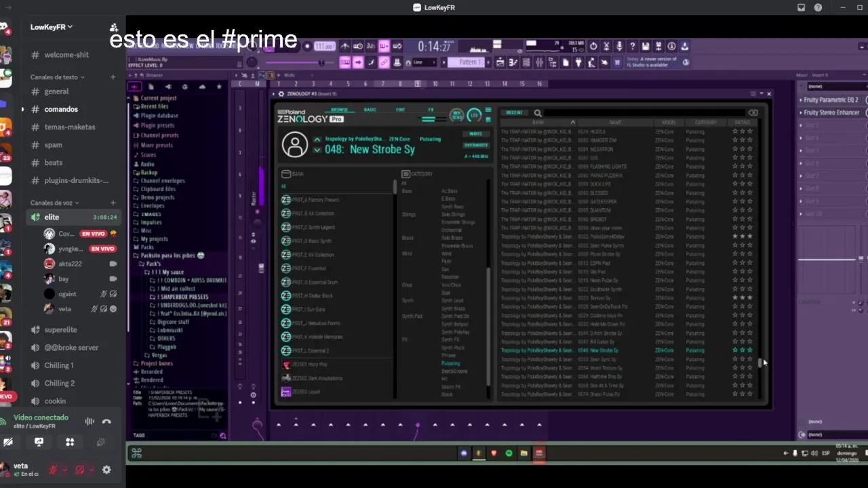Clear Zenology search with the backspace icon
The height and width of the screenshot is (488, 868).
[x=753, y=113]
